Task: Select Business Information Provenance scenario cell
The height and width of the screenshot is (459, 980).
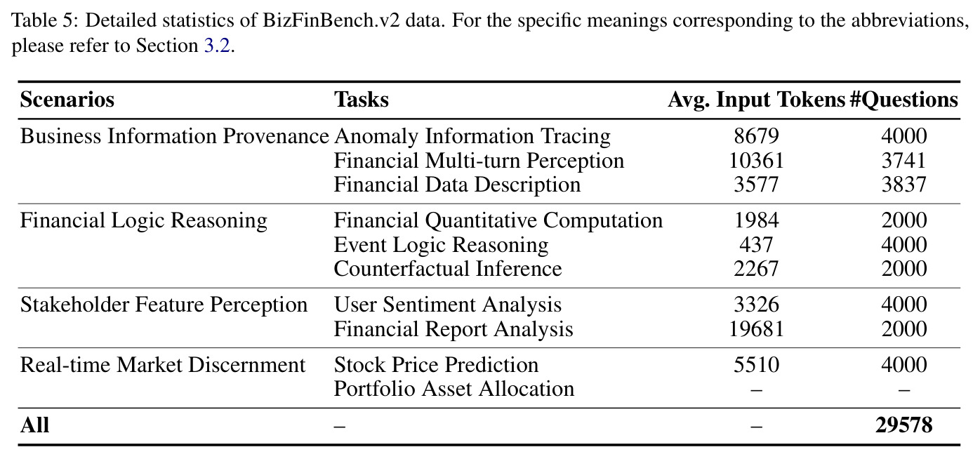Action: pos(174,136)
